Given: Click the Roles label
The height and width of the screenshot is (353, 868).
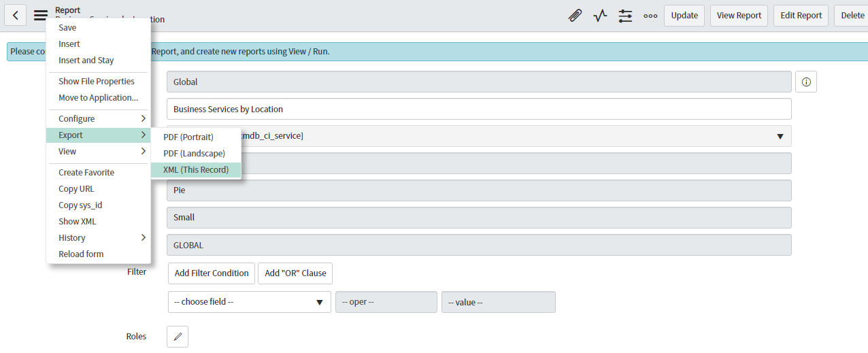Looking at the screenshot, I should (x=136, y=336).
